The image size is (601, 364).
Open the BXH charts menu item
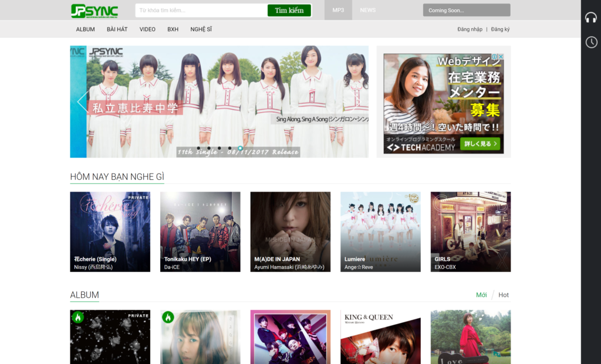click(173, 29)
